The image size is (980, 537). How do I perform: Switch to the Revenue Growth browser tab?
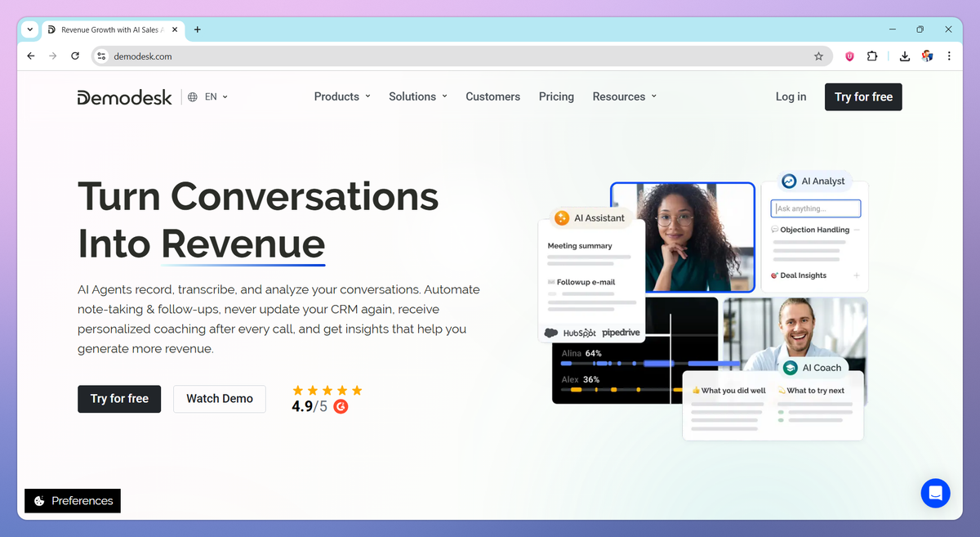click(110, 29)
